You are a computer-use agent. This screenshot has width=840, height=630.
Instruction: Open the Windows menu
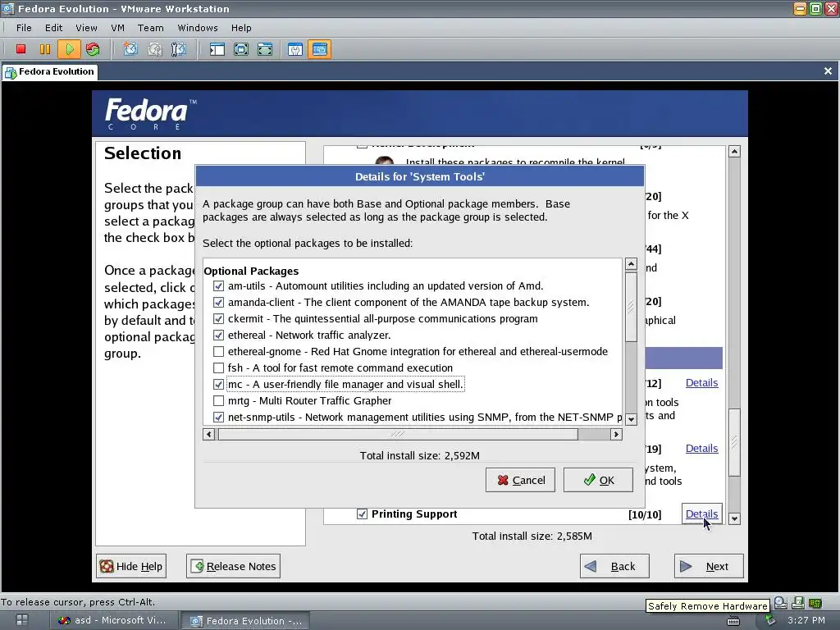[x=198, y=28]
